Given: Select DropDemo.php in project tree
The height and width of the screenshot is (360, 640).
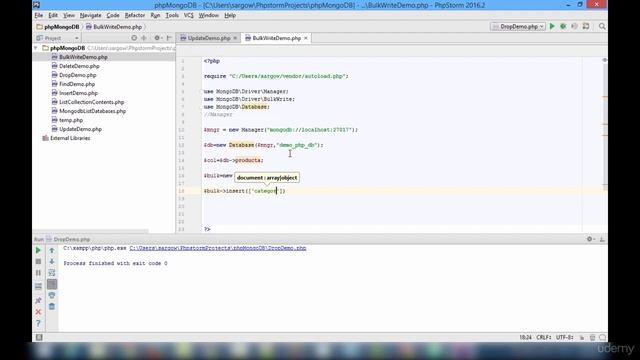Looking at the screenshot, I should pyautogui.click(x=77, y=75).
